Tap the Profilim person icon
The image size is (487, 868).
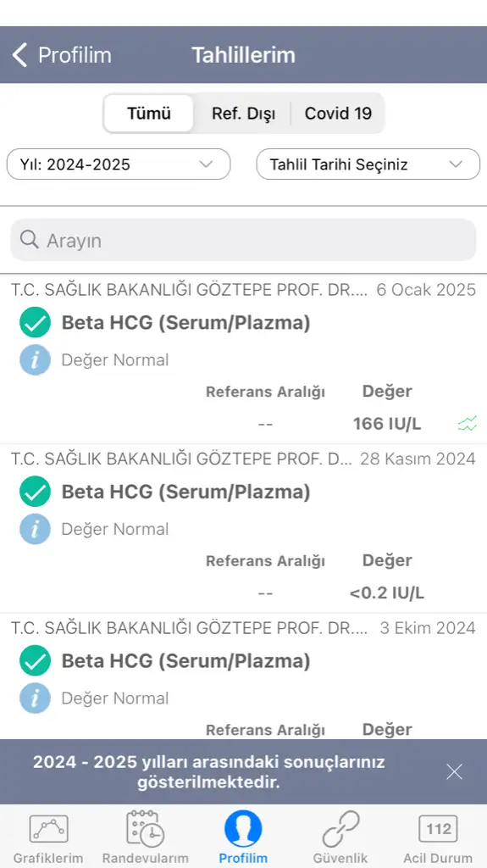[243, 829]
